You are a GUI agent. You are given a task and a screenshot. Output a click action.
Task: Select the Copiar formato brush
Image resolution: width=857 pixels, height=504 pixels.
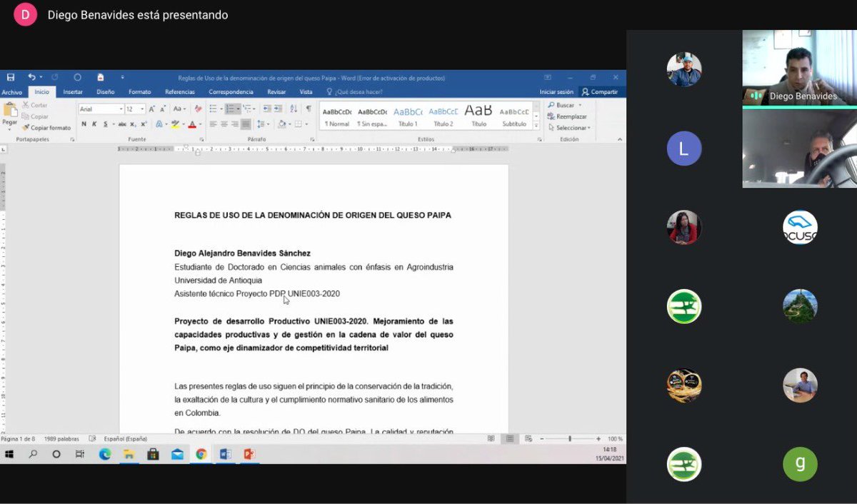46,128
